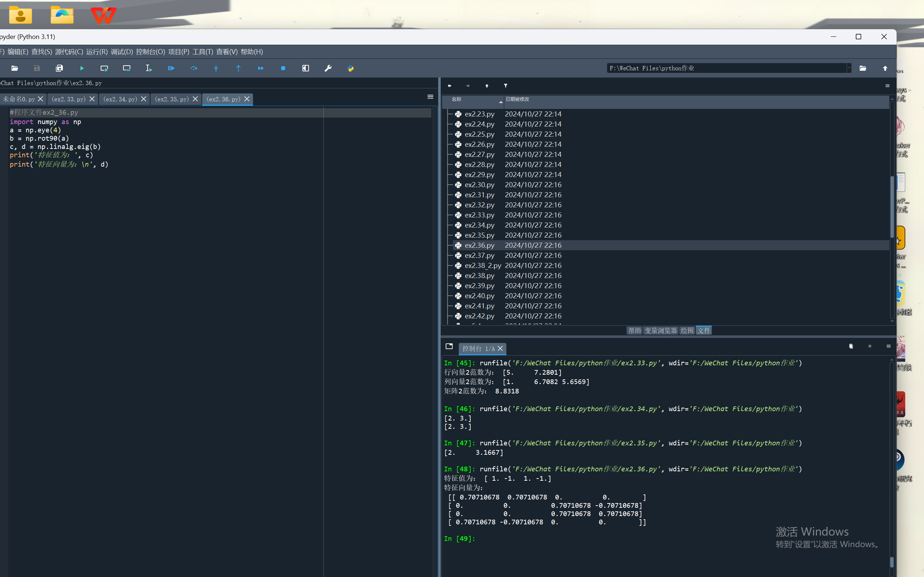The width and height of the screenshot is (924, 577).
Task: Open the console pane options menu
Action: click(888, 346)
